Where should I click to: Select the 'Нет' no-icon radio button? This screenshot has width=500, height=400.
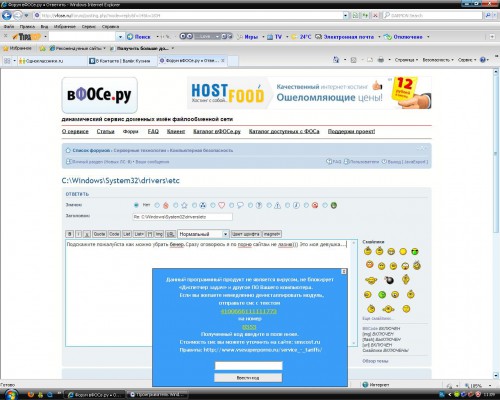click(136, 205)
